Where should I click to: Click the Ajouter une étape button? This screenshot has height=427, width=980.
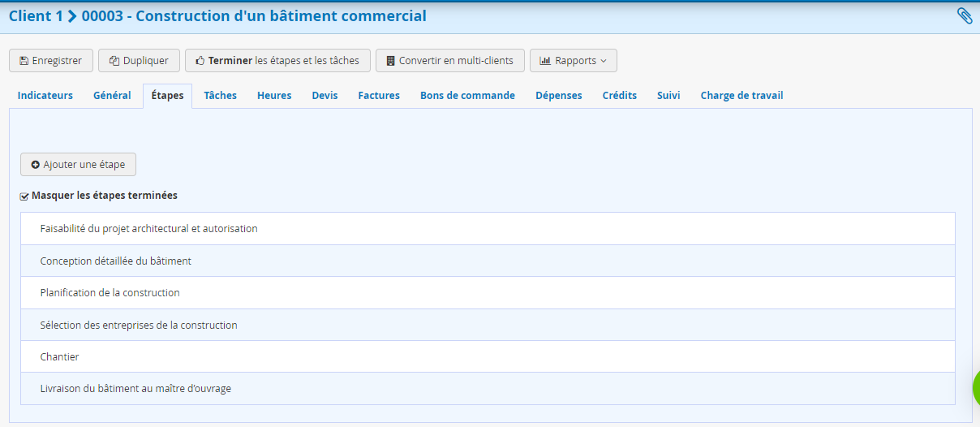pyautogui.click(x=78, y=165)
